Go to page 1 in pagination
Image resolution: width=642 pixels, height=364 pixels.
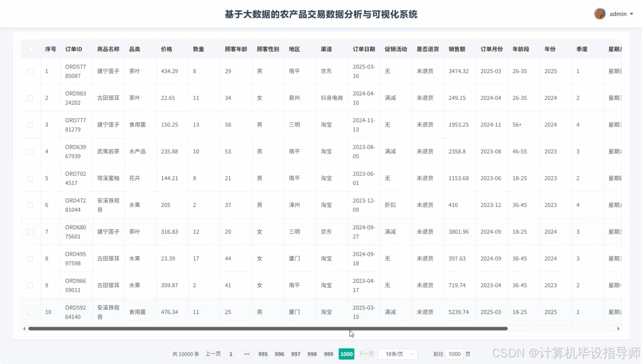click(x=231, y=354)
